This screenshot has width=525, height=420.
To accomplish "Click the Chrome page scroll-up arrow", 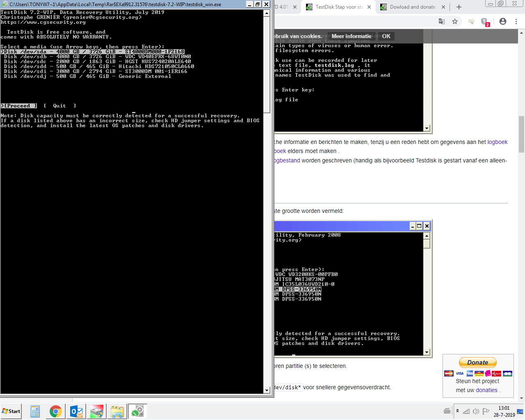I will [x=521, y=32].
